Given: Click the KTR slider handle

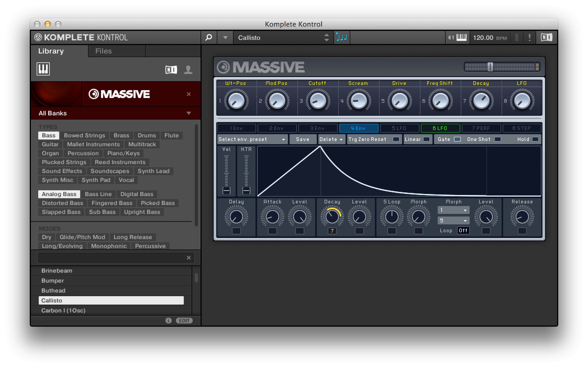Looking at the screenshot, I should point(246,191).
